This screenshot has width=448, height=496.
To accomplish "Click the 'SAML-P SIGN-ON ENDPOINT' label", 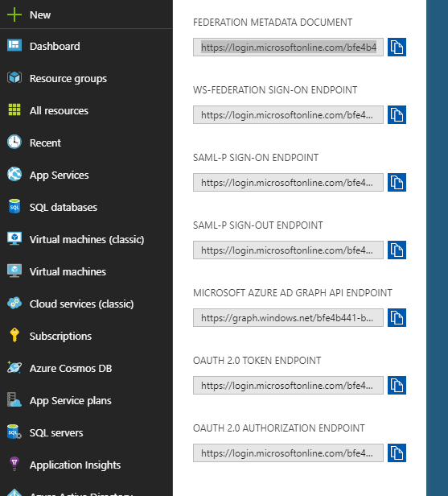I will 256,158.
